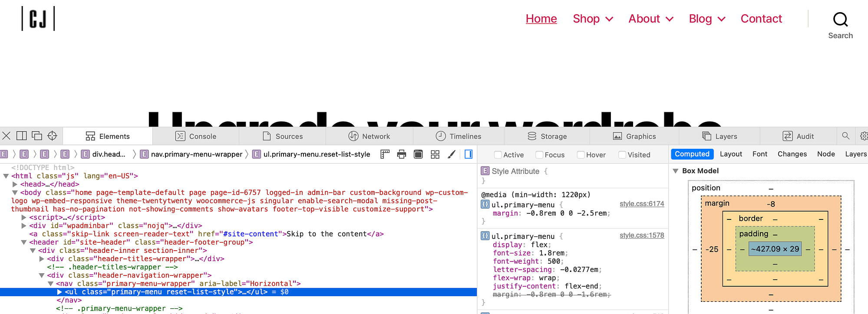Click the Home navigation link
The width and height of the screenshot is (868, 314).
point(541,19)
